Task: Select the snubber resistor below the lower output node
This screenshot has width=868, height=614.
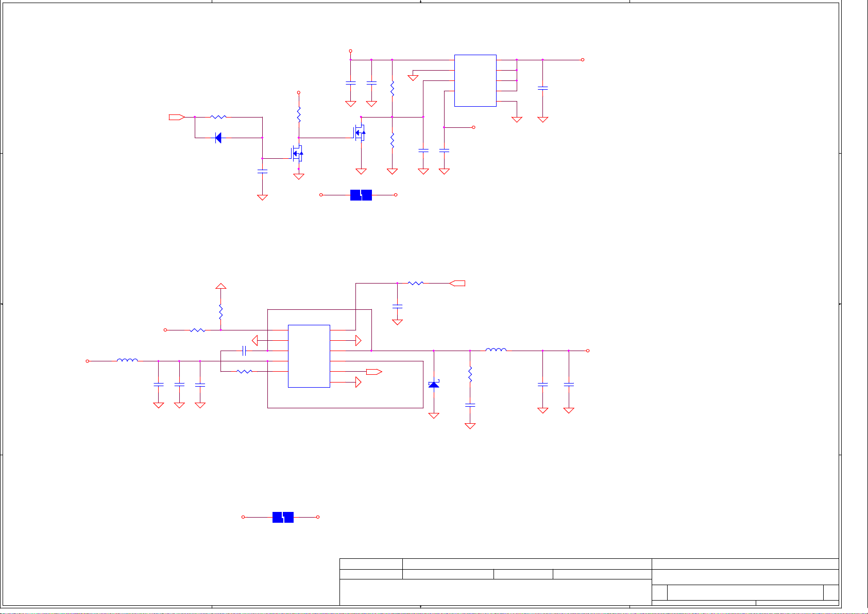Action: [470, 374]
